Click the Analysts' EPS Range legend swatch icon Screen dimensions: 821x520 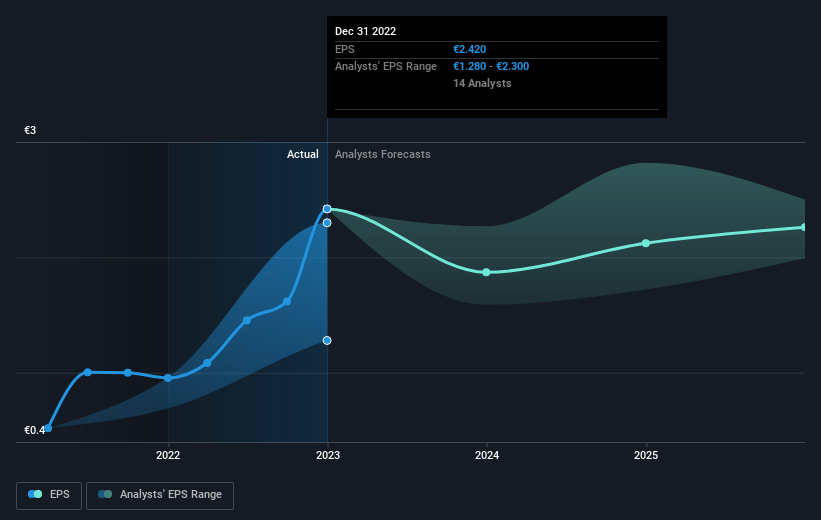[x=105, y=494]
